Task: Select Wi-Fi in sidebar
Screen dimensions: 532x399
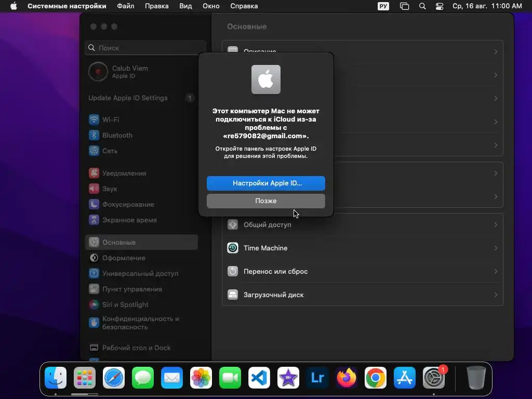Action: click(x=141, y=120)
